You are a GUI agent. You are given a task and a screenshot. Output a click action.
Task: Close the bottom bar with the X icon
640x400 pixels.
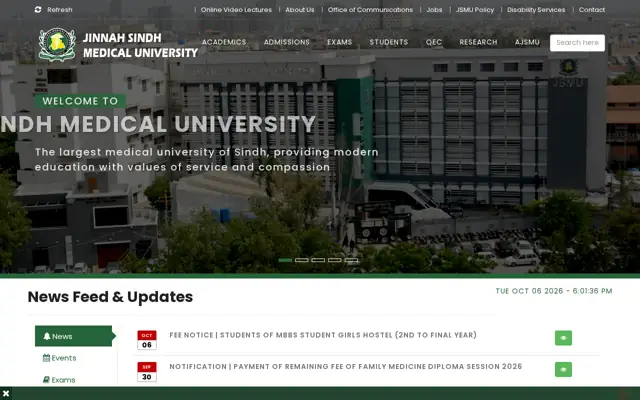(x=6, y=393)
